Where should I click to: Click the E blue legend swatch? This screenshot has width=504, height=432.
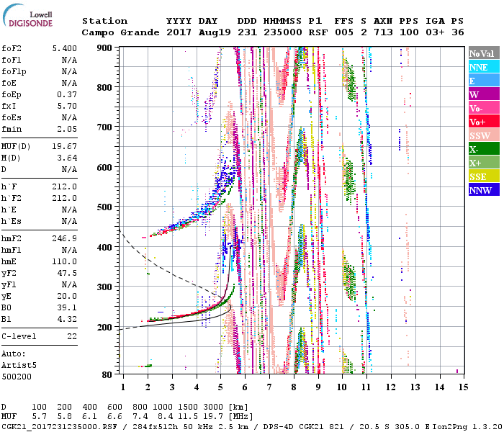coord(484,81)
